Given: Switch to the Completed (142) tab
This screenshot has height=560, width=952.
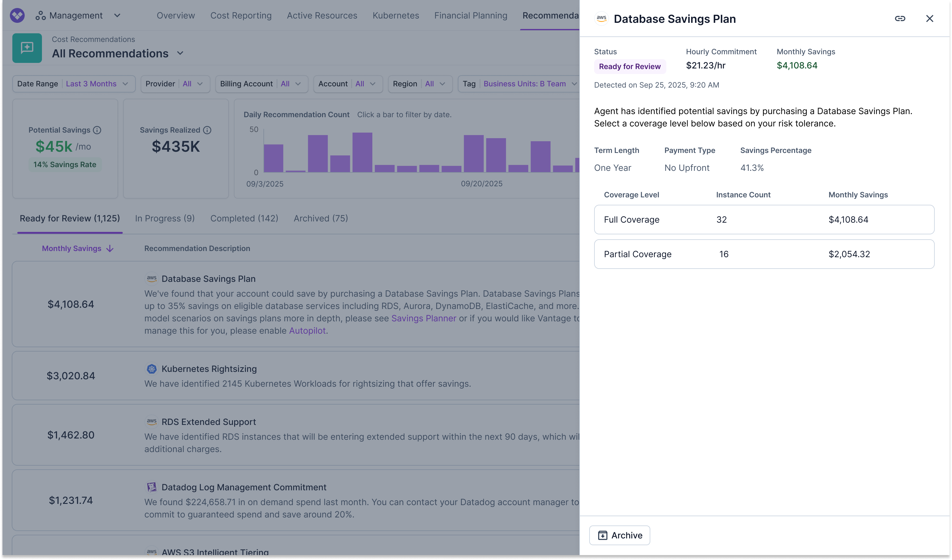Looking at the screenshot, I should pos(244,218).
